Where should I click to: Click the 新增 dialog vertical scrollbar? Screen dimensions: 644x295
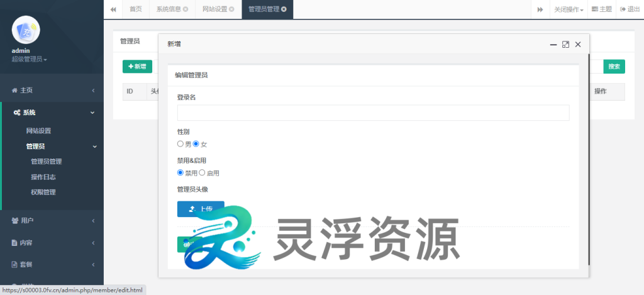[589, 159]
